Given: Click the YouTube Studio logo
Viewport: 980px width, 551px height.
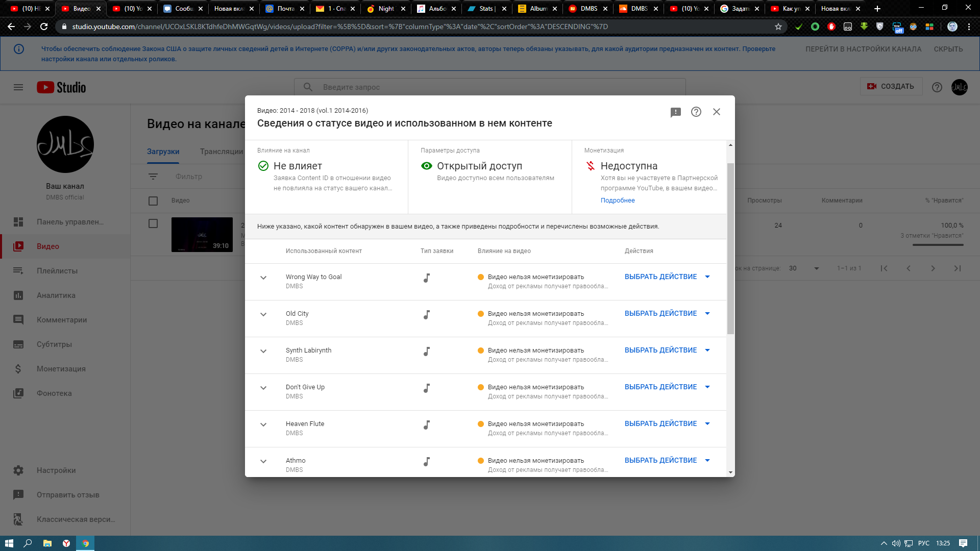Looking at the screenshot, I should 61,87.
